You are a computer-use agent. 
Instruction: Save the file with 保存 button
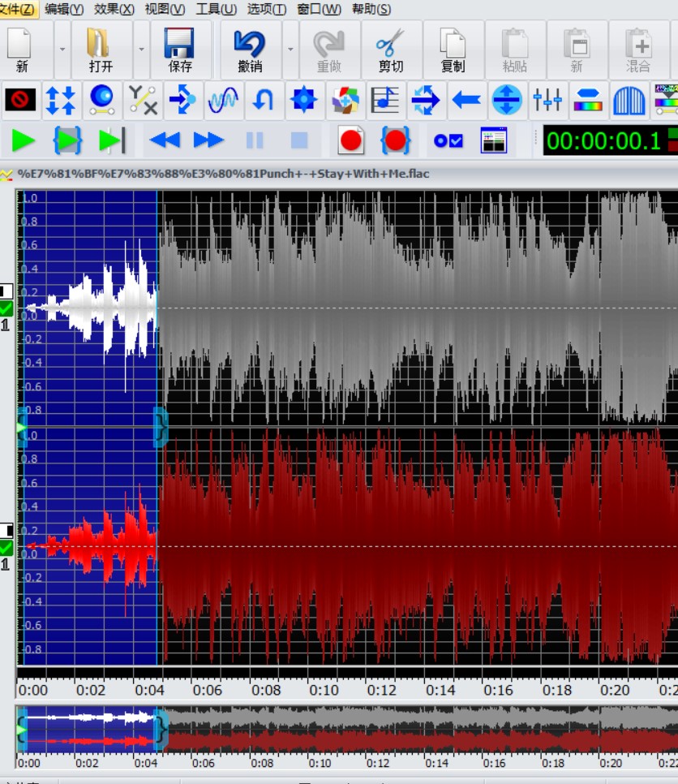click(x=180, y=50)
